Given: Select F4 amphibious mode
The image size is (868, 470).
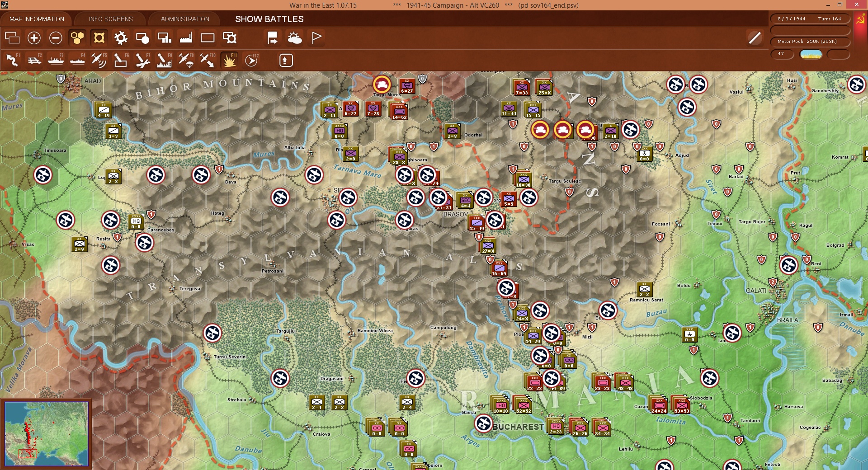Looking at the screenshot, I should (78, 60).
